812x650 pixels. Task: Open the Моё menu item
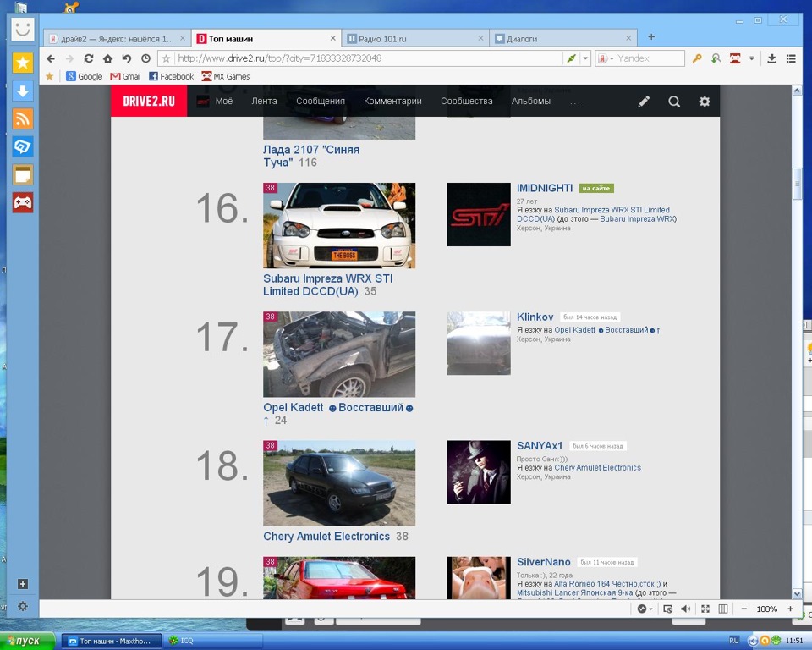pyautogui.click(x=223, y=101)
